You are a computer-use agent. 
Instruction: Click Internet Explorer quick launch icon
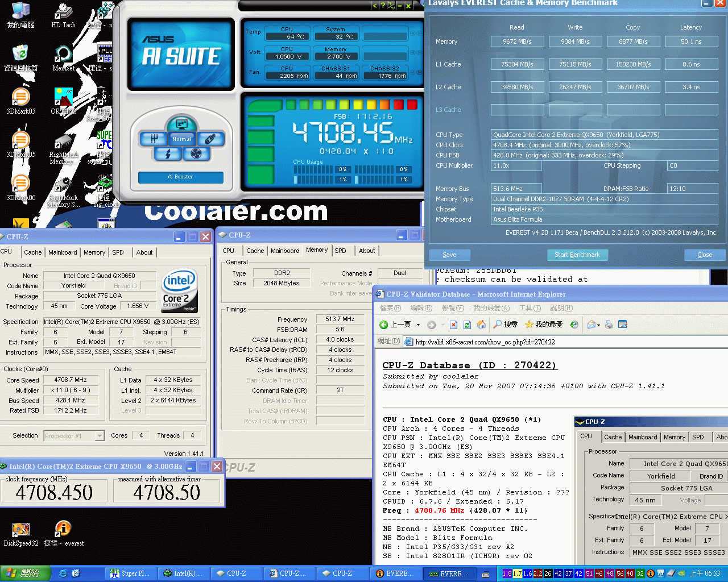point(63,573)
